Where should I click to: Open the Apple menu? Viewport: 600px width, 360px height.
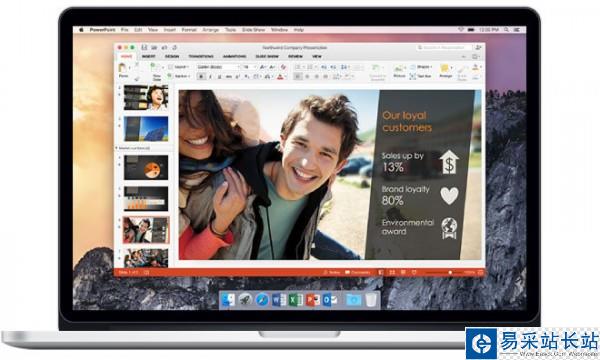click(81, 29)
